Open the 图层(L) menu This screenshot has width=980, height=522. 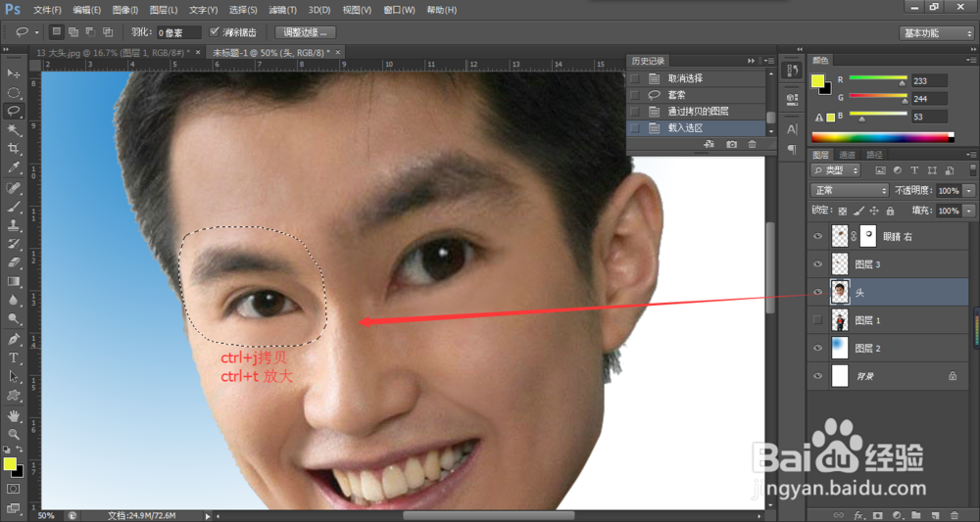pos(164,10)
